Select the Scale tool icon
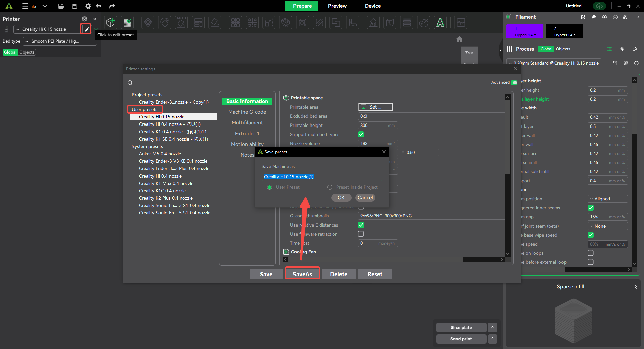This screenshot has width=644, height=349. pyautogui.click(x=269, y=22)
